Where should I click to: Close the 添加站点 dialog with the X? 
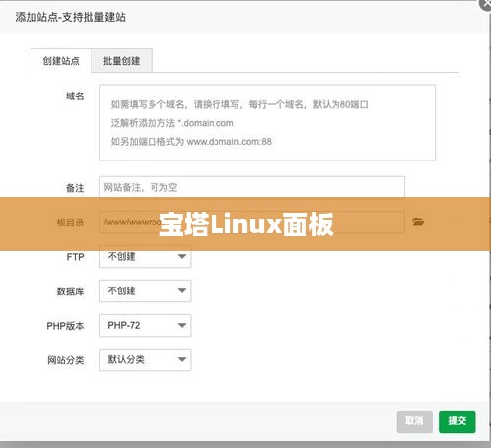(x=485, y=4)
